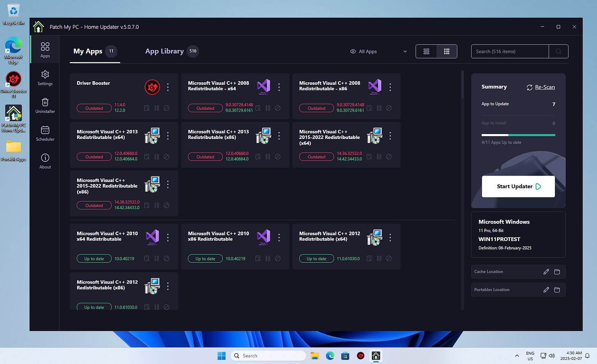Click the Up to date badge on Visual C++ 2010 x64 card

coord(94,259)
